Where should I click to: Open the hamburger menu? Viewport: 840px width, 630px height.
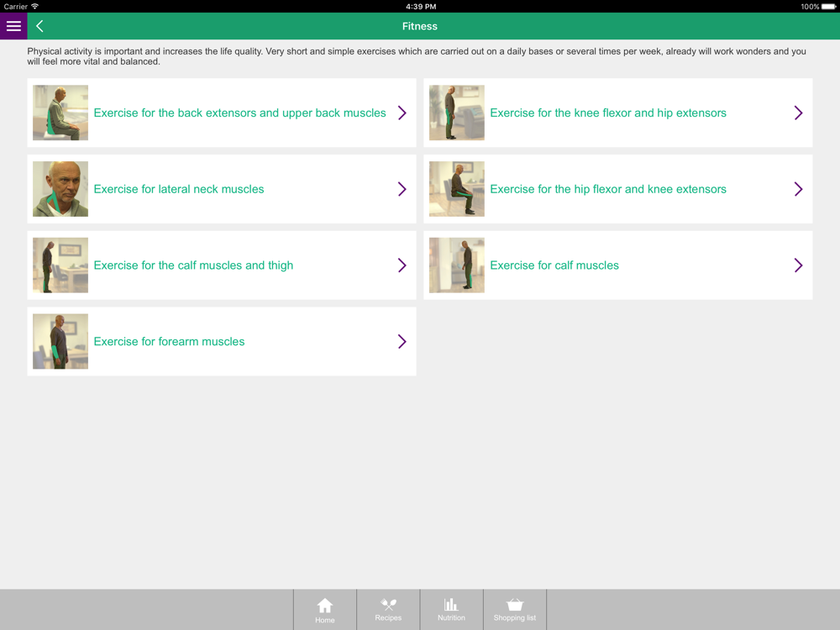pyautogui.click(x=13, y=26)
